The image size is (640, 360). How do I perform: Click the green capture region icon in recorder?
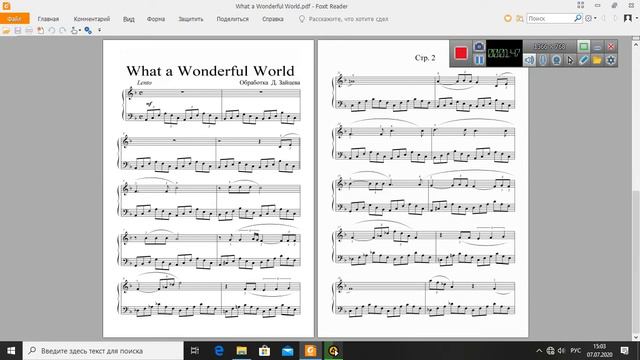coord(583,47)
